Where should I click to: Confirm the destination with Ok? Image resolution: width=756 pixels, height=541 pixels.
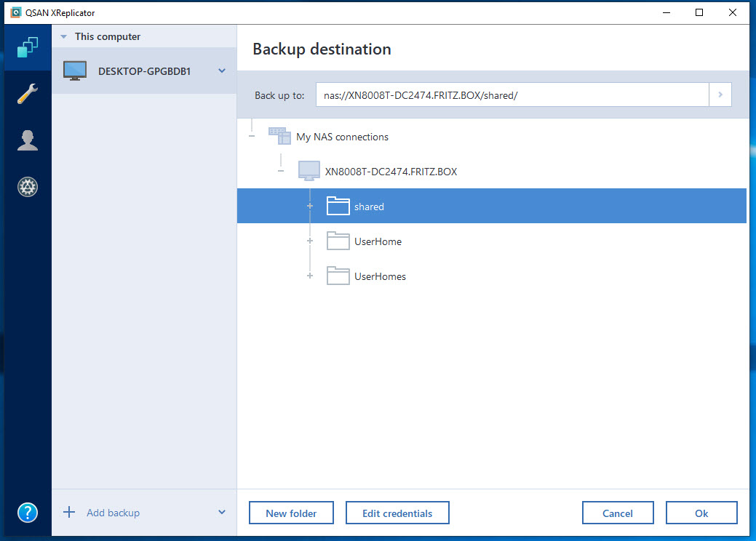point(701,513)
